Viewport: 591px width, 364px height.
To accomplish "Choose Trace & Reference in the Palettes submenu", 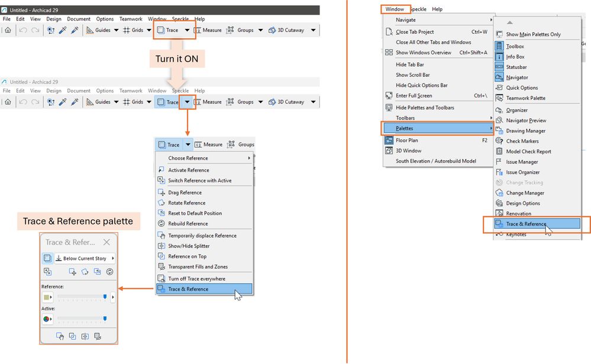I will pos(537,223).
